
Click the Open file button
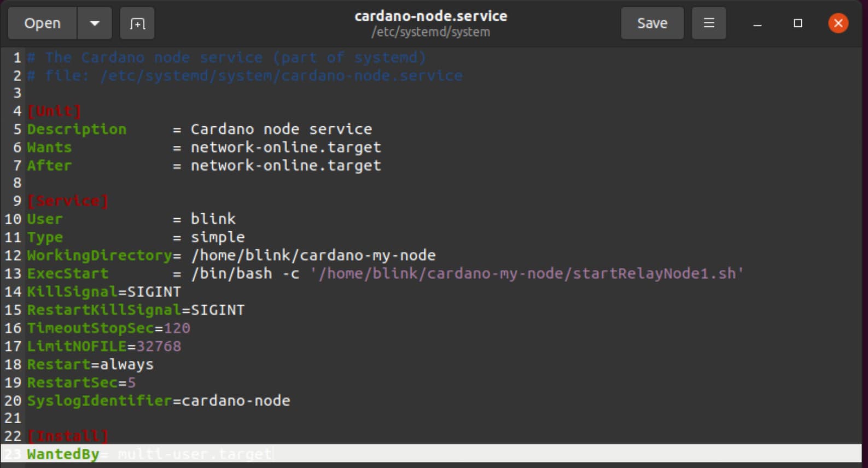(x=42, y=24)
